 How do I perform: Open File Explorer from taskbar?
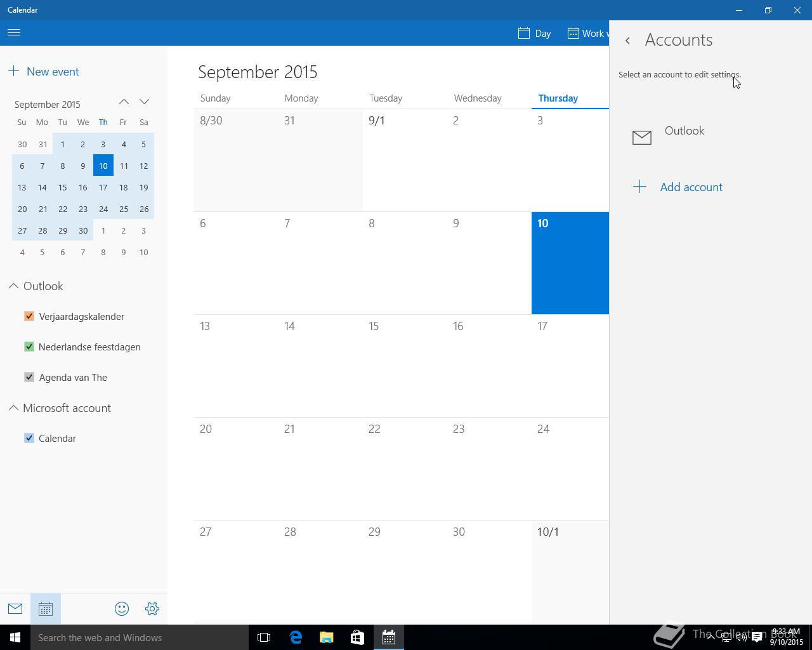tap(327, 637)
